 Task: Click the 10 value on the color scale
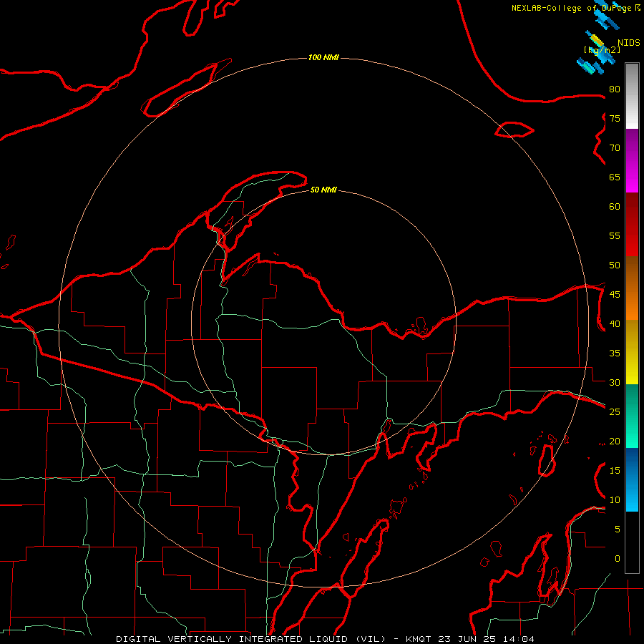[615, 500]
